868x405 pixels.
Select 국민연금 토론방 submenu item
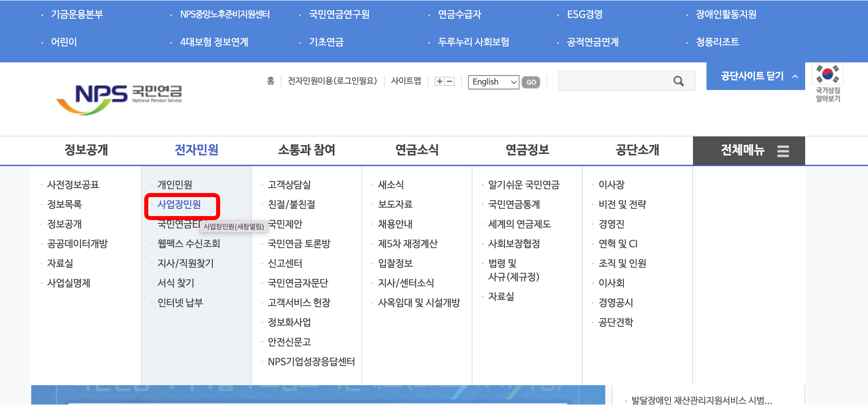pos(299,244)
